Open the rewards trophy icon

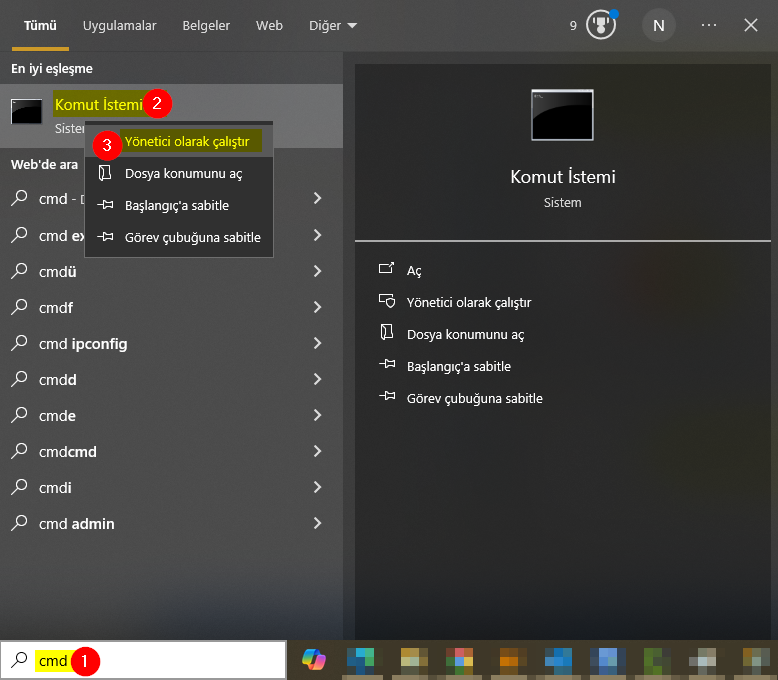pyautogui.click(x=600, y=25)
